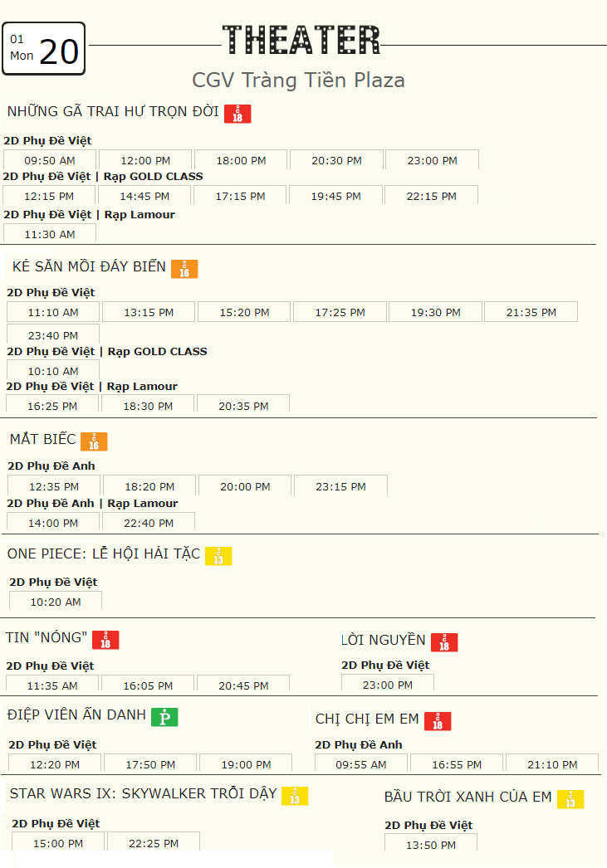Click the green P rating badge beside ĐIỆP VIÊN ẨN DANH

[x=164, y=717]
